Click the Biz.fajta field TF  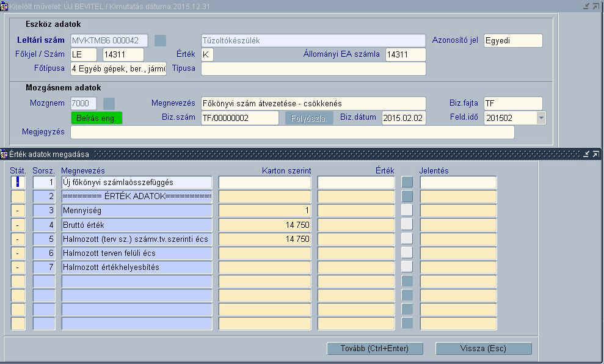[x=513, y=103]
